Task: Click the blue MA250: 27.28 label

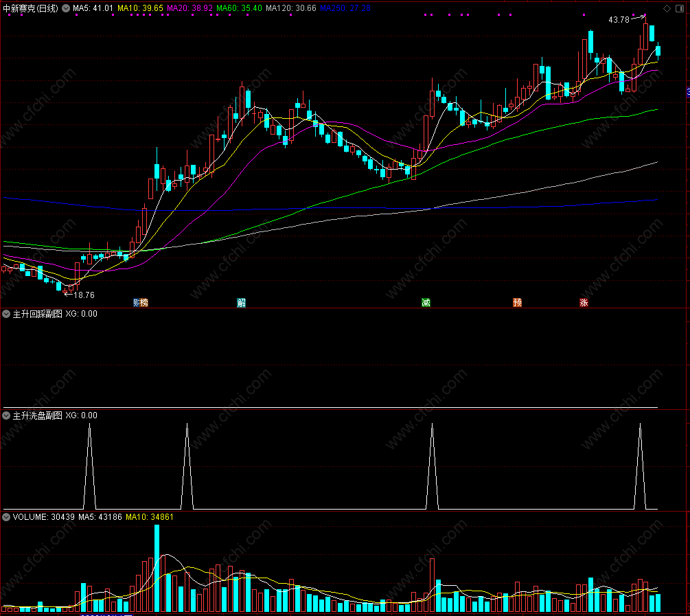Action: tap(345, 8)
